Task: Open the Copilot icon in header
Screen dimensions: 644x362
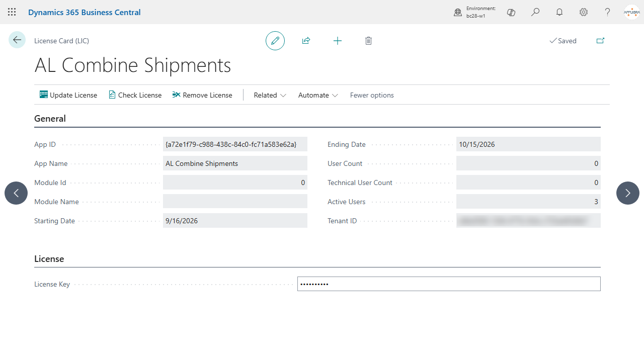Action: click(511, 12)
